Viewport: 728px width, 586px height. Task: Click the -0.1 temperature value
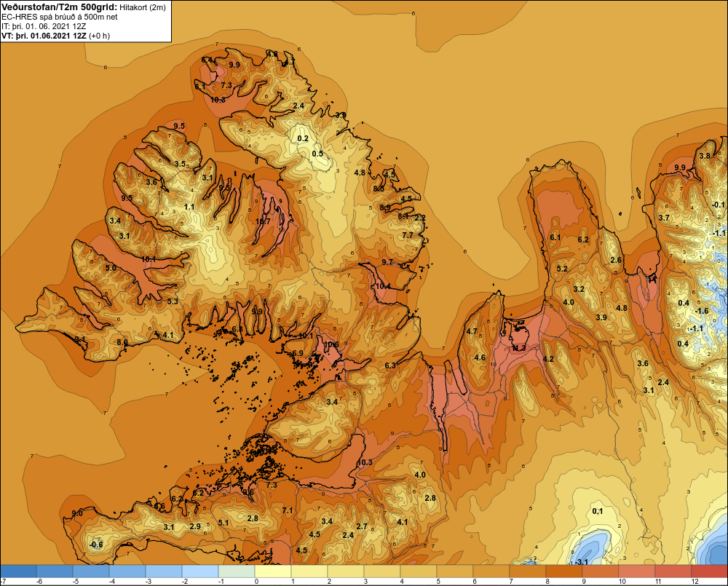(719, 205)
